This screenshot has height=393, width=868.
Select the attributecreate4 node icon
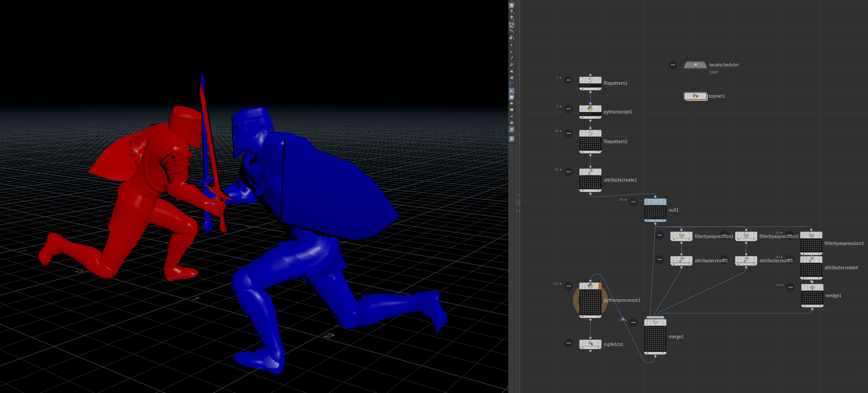pos(811,259)
